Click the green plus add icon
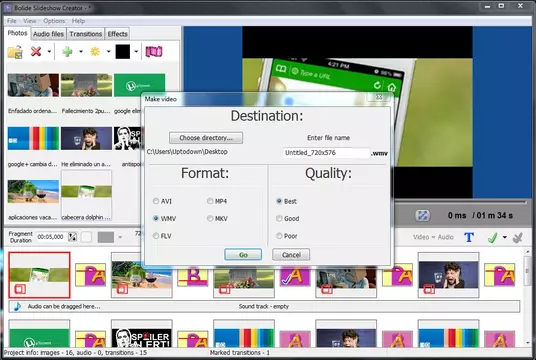Viewport: 536px width, 360px height. pyautogui.click(x=67, y=52)
